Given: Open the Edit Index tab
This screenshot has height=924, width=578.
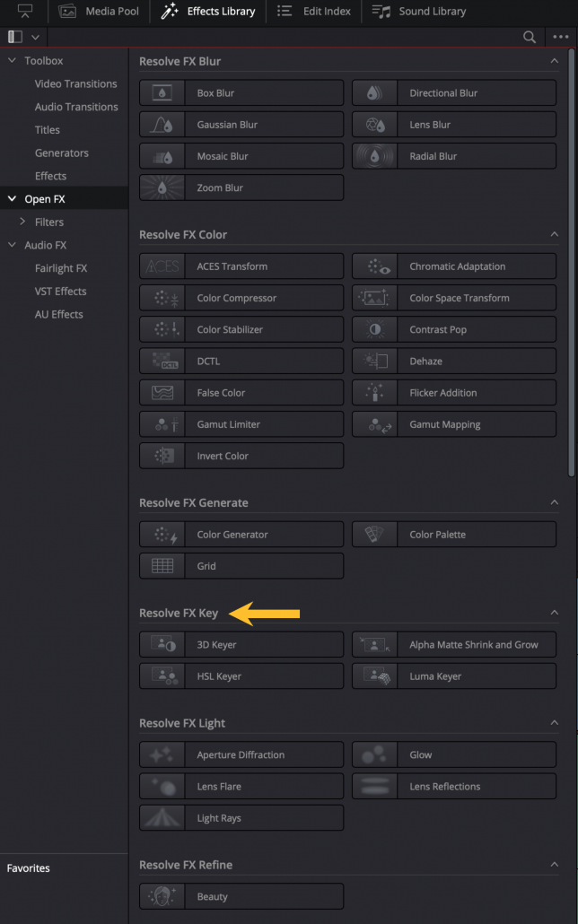Looking at the screenshot, I should pyautogui.click(x=314, y=11).
